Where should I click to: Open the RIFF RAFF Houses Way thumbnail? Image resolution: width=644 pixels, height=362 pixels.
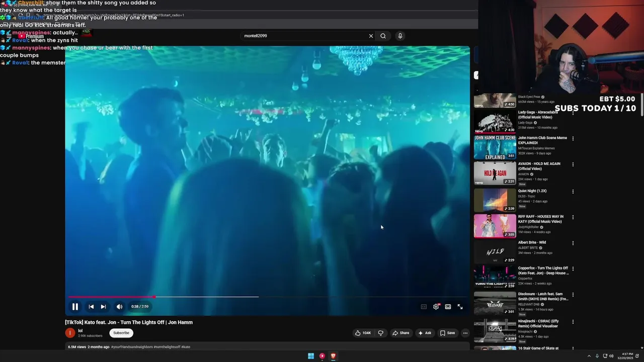pos(495,226)
